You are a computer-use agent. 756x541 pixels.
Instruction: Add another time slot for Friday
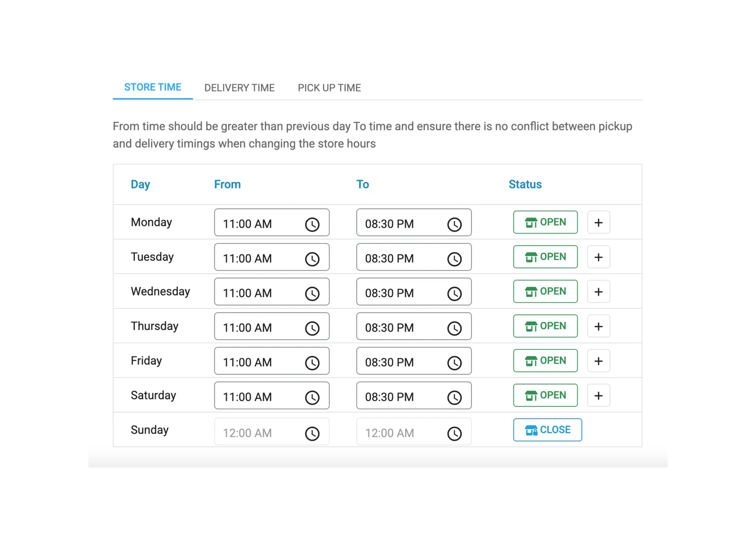[x=598, y=361]
